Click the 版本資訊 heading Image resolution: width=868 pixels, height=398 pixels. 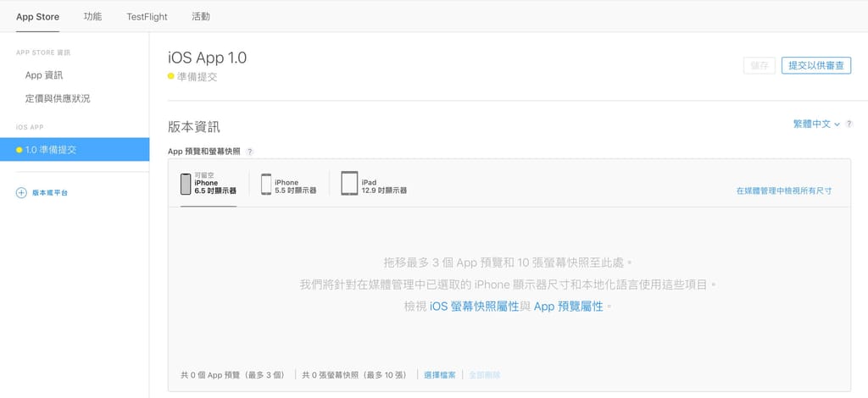coord(194,127)
